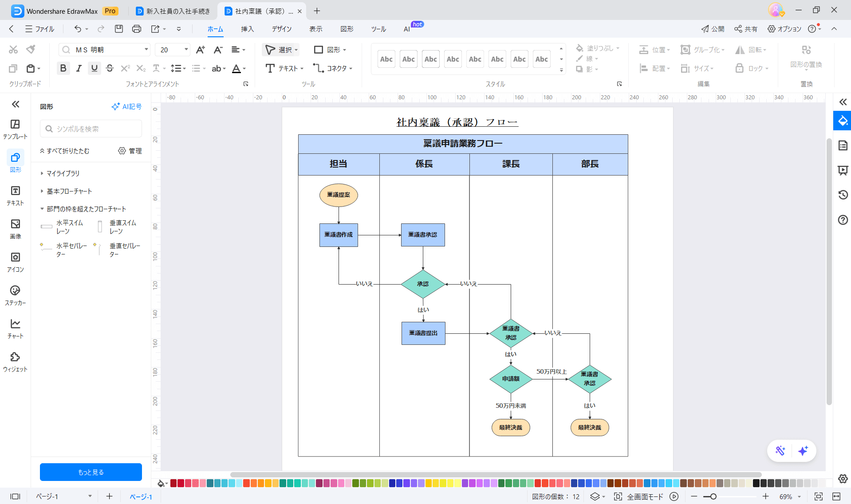Switch to the 表示 ribbon tab

pyautogui.click(x=316, y=29)
